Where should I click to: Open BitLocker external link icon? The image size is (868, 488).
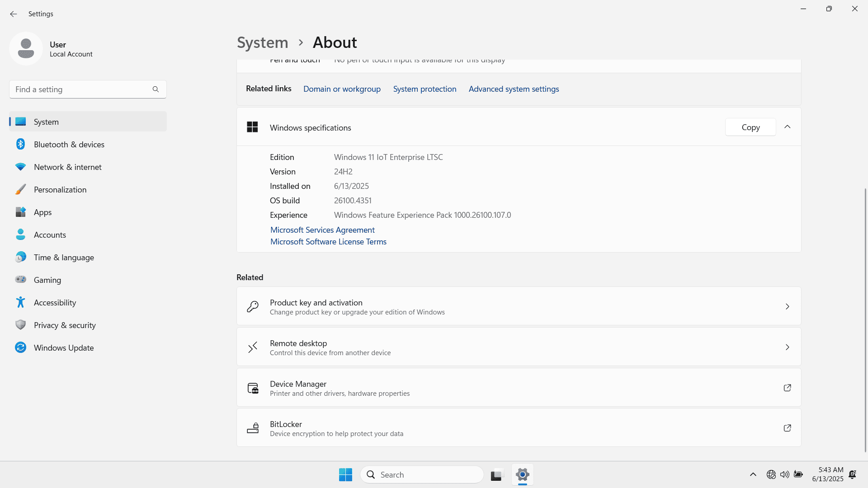coord(787,428)
